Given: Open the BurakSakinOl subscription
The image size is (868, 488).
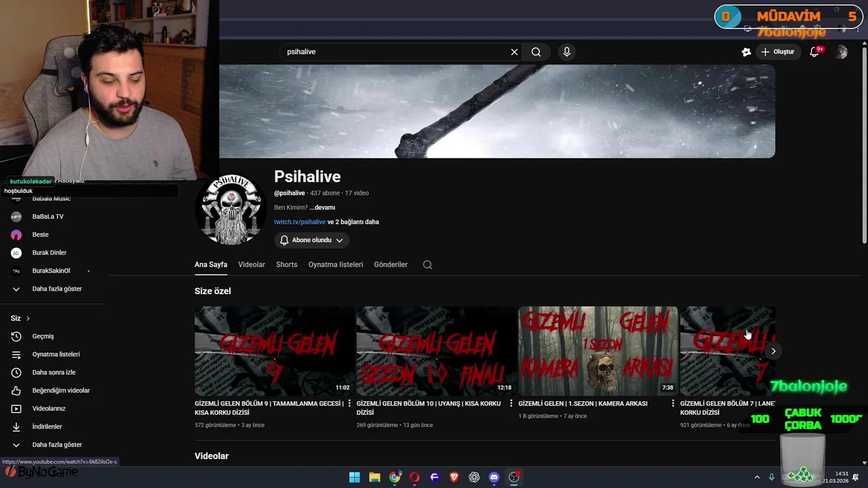Looking at the screenshot, I should click(x=53, y=271).
